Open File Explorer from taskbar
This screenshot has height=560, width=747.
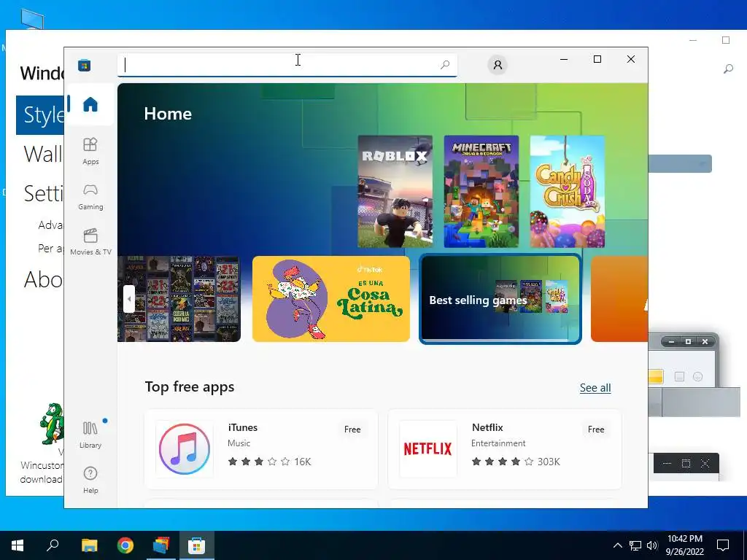89,545
